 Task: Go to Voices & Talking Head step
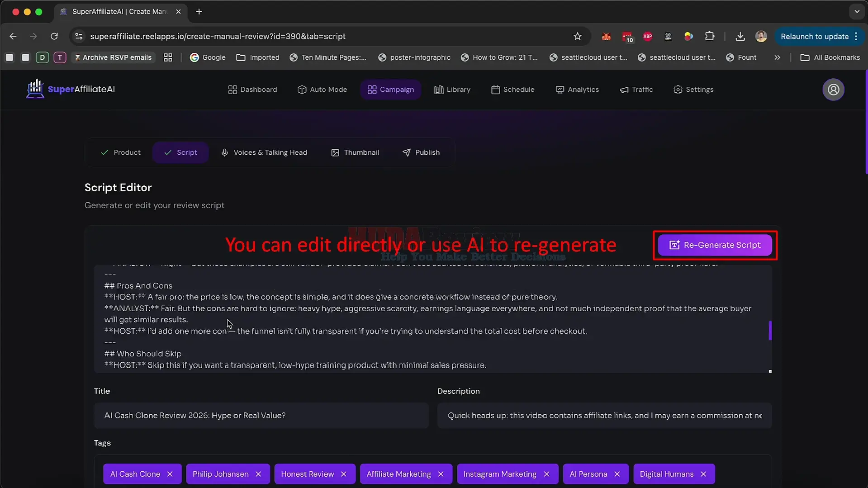click(x=264, y=152)
